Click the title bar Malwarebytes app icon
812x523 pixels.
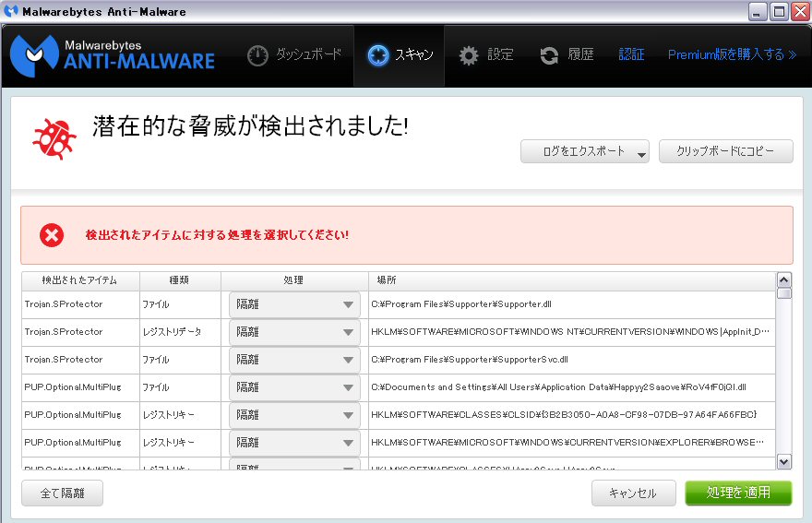point(10,11)
